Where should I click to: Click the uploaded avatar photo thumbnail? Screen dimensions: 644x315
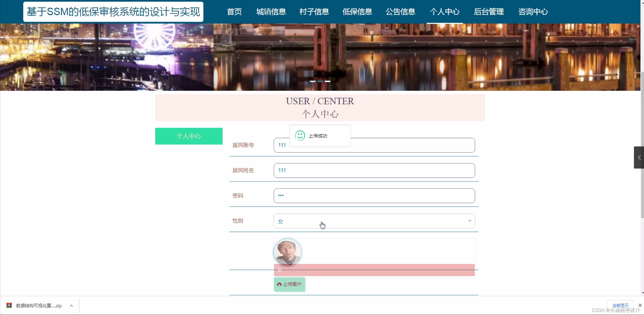[x=287, y=252]
